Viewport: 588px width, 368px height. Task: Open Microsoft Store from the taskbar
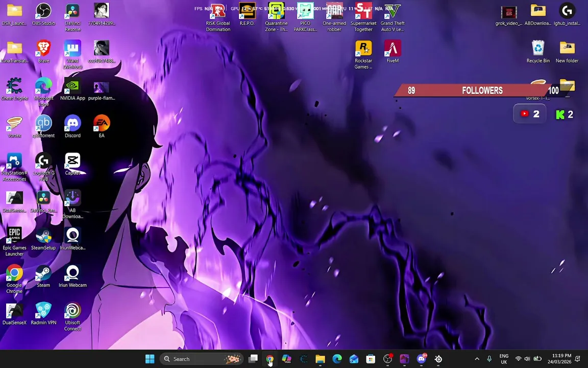[x=371, y=359]
